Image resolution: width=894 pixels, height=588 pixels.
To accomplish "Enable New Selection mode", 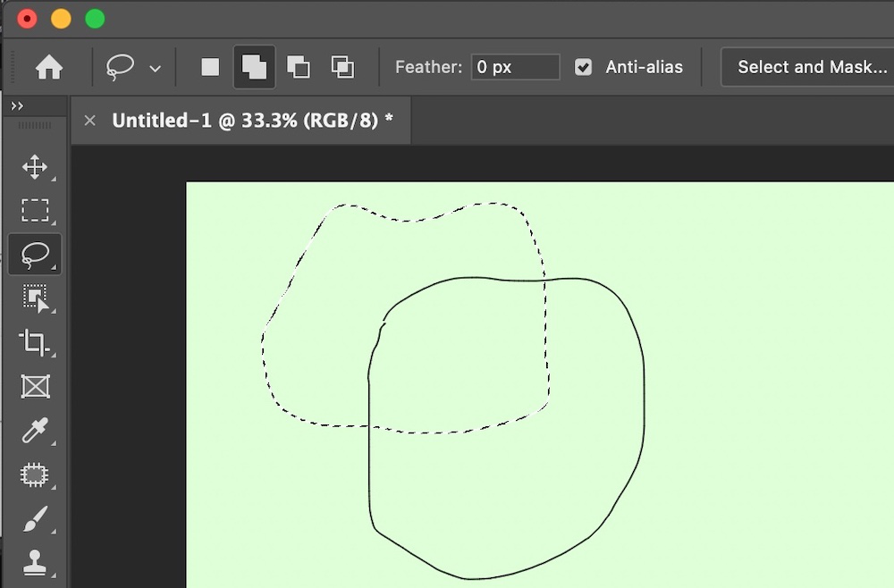I will (x=210, y=67).
